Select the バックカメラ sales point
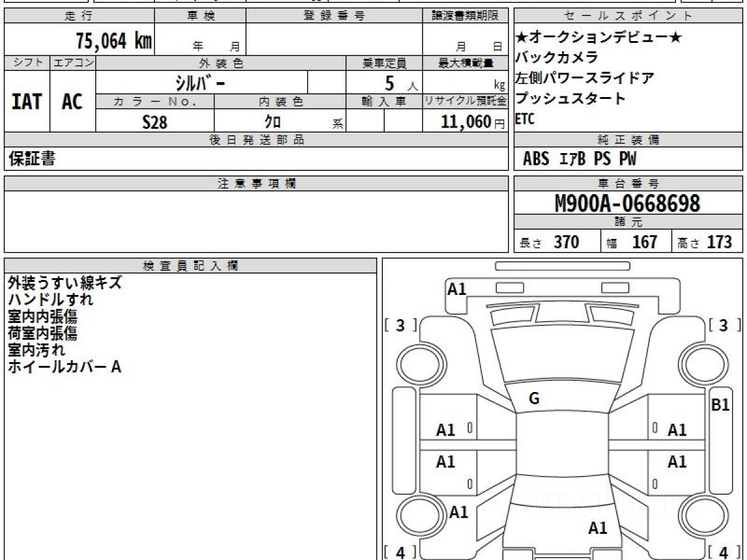 [557, 58]
